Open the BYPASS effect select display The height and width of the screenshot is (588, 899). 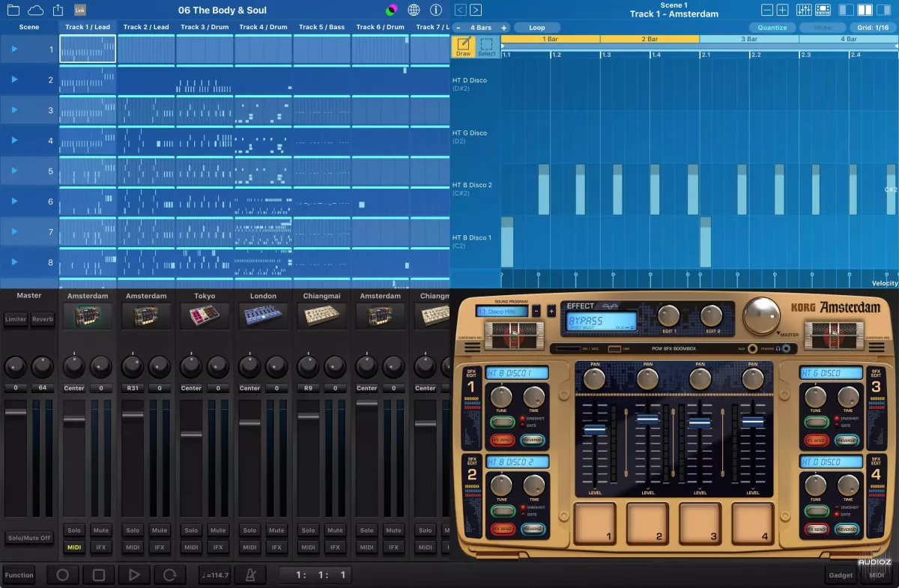[601, 322]
